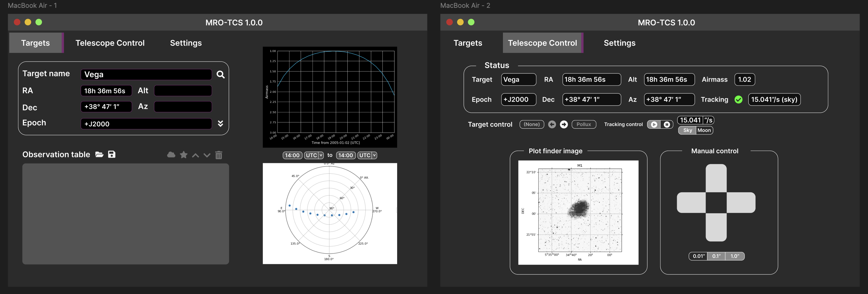Maximize MacBook Air 1 window green button
The image size is (868, 294).
tap(39, 22)
